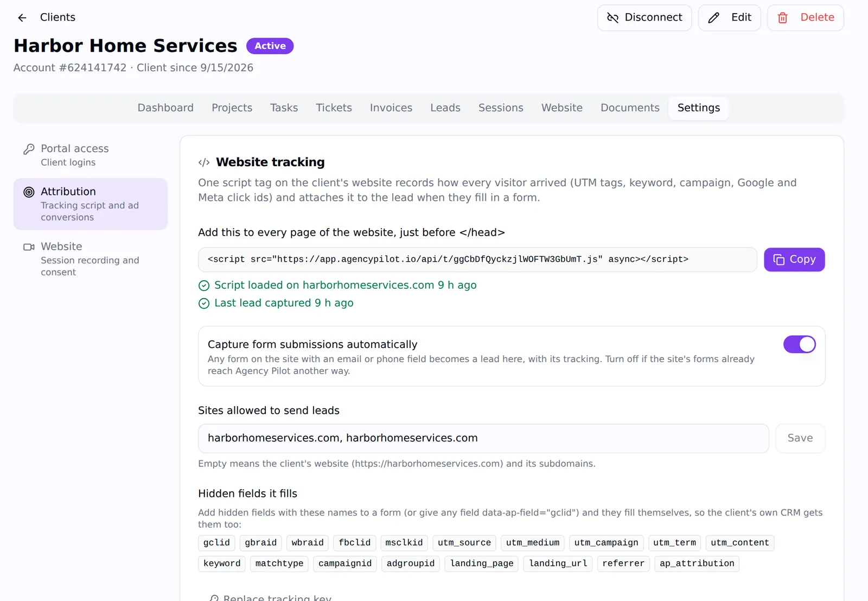Click the landing_url field tag
868x601 pixels.
point(558,564)
